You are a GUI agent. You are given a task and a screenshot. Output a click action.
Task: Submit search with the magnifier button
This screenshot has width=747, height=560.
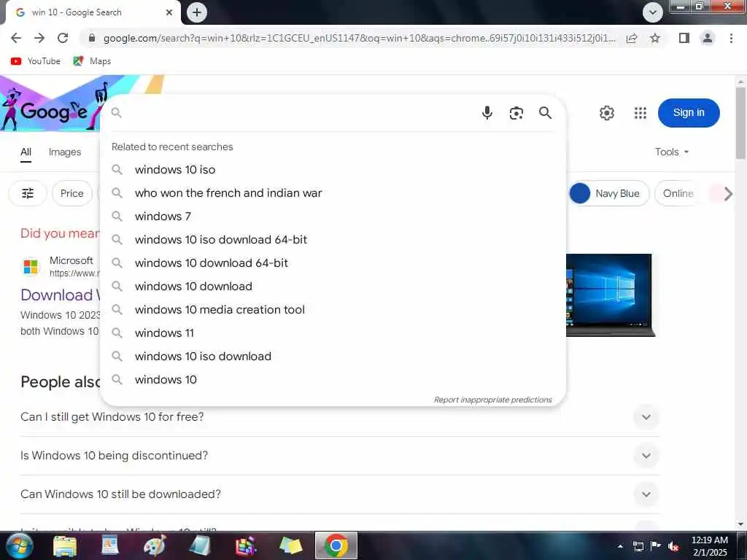[x=545, y=113]
